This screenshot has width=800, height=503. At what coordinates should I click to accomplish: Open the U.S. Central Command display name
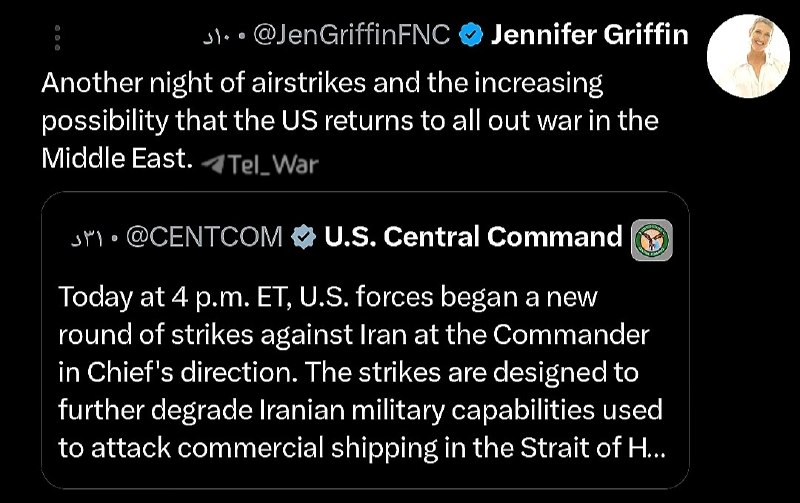(x=473, y=237)
